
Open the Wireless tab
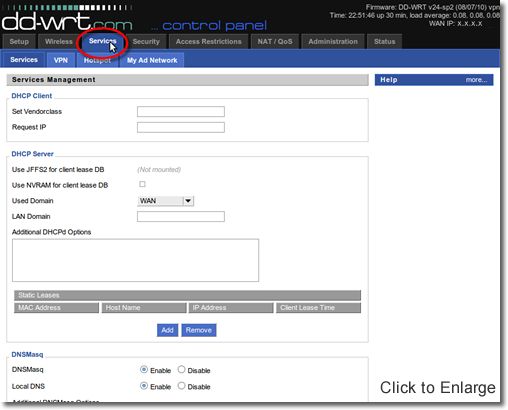click(x=59, y=42)
